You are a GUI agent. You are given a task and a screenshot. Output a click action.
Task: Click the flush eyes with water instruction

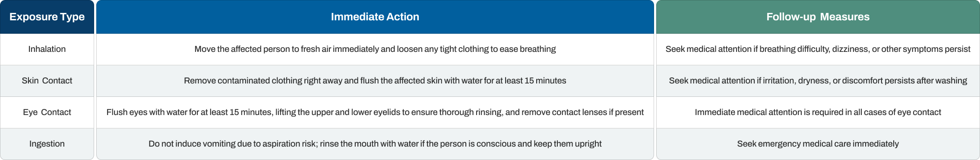click(375, 112)
